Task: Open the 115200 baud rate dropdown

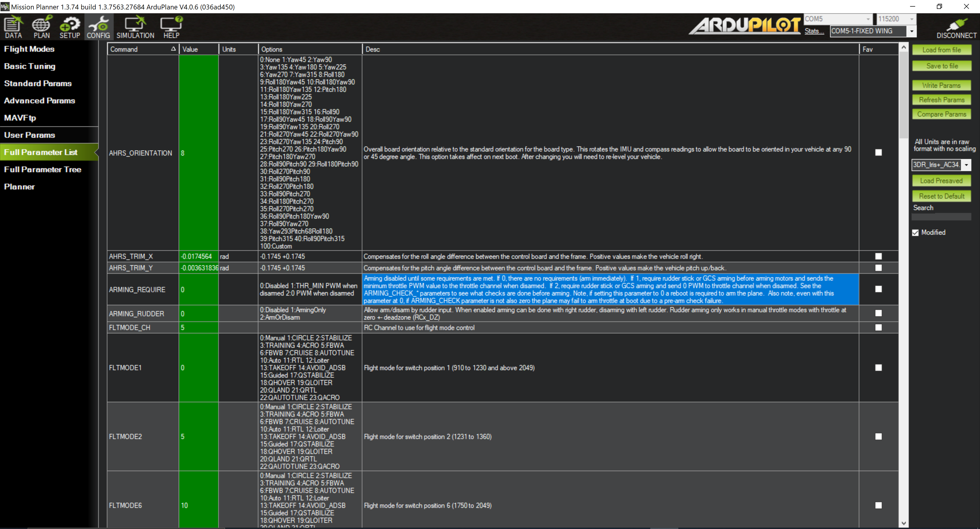Action: (912, 19)
